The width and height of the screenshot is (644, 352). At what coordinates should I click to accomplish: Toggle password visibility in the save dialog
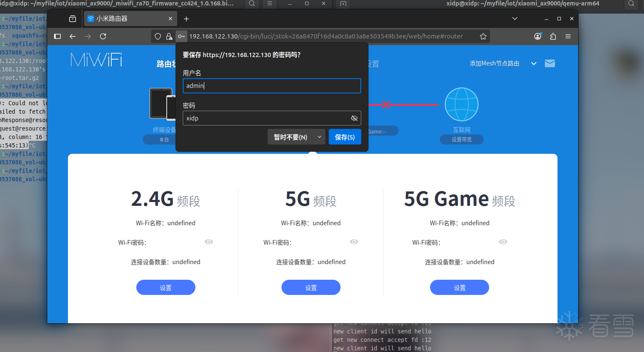(354, 118)
